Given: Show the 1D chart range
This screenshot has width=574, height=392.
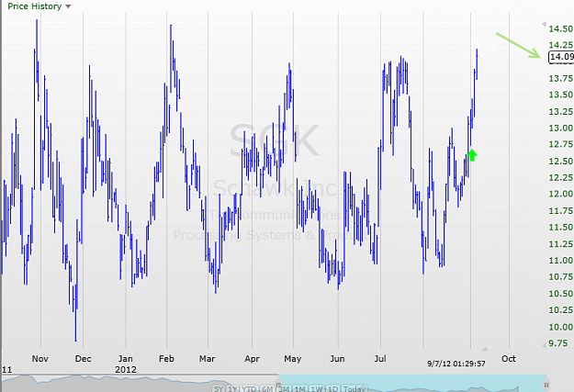Looking at the screenshot, I should pyautogui.click(x=332, y=388).
